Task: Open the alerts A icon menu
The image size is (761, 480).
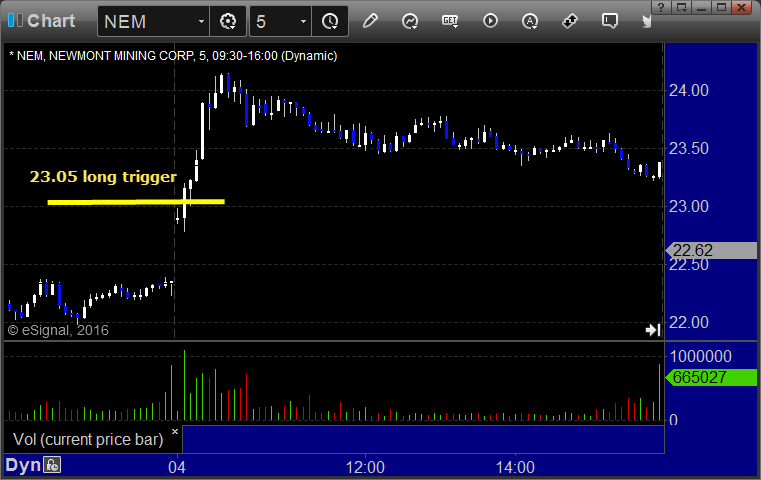Action: point(529,21)
